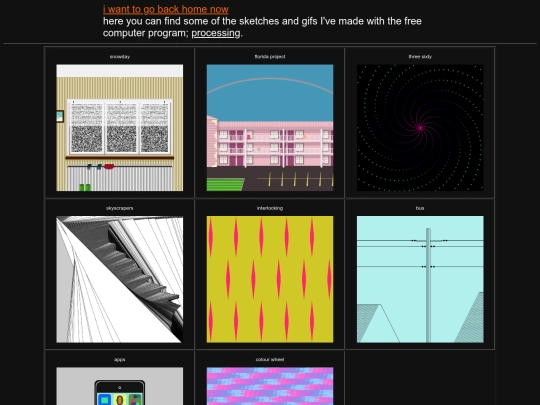Click the 'skyscrapers' caption text
540x405 pixels.
(x=120, y=208)
